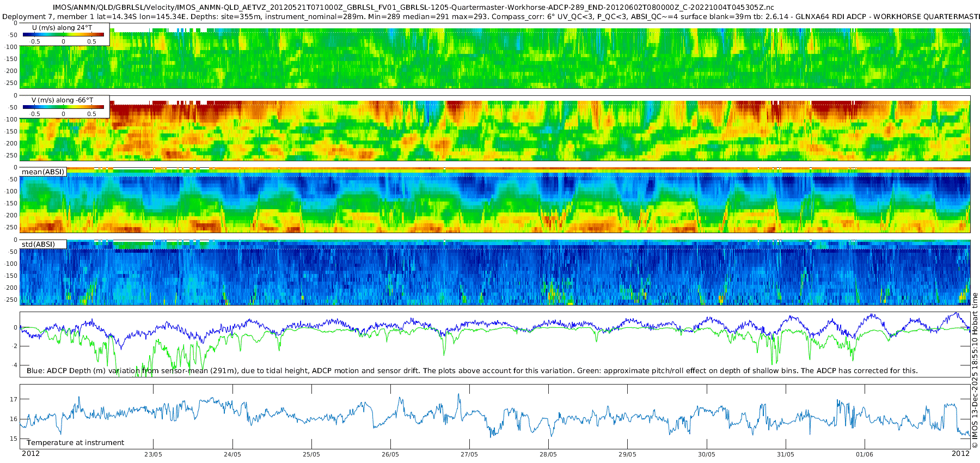Select the mean(ABSI) panel label

(x=43, y=172)
